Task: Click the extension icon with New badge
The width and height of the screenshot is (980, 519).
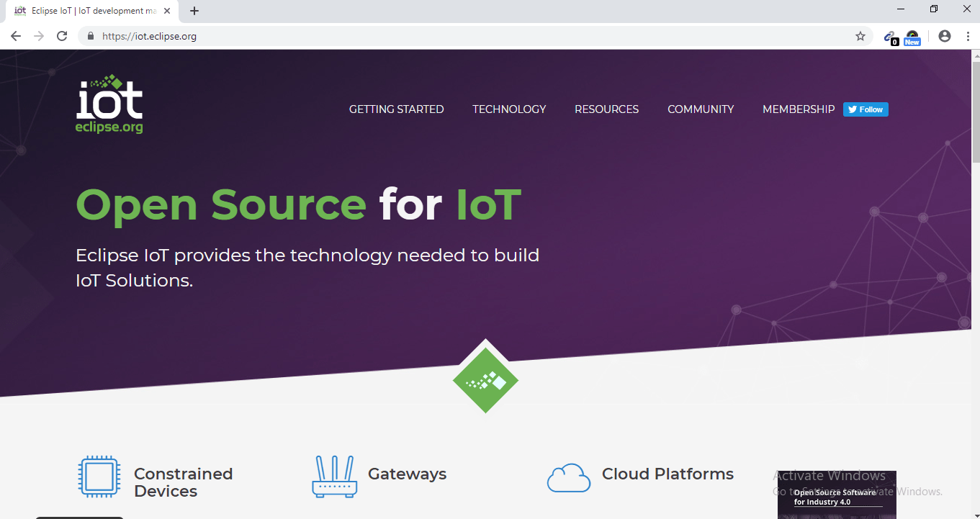Action: [x=912, y=35]
